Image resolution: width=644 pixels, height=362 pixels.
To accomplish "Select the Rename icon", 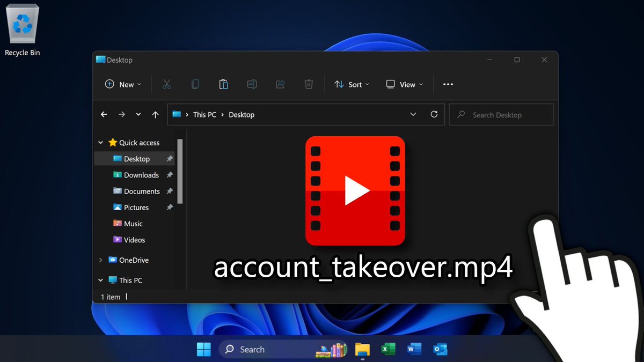I will click(252, 84).
